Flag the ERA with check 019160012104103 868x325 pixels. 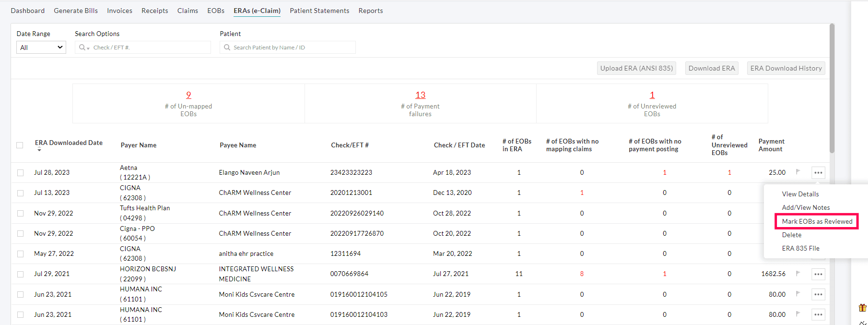[798, 313]
